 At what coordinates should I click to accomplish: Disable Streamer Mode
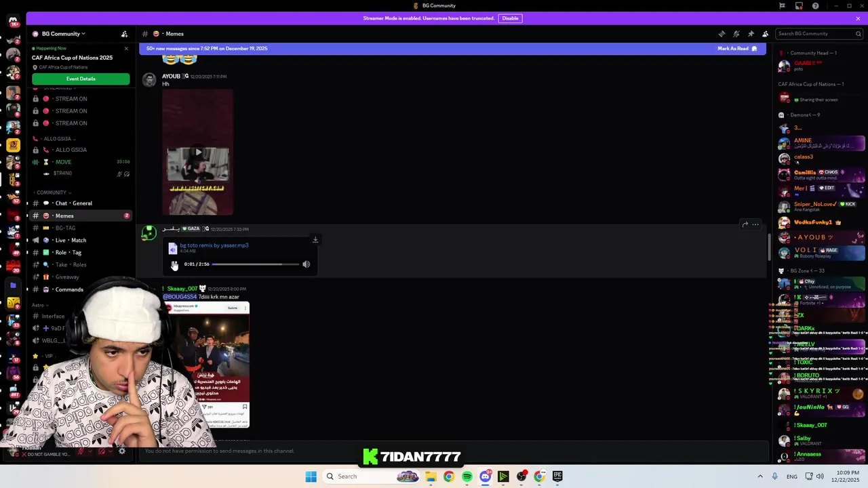point(510,18)
